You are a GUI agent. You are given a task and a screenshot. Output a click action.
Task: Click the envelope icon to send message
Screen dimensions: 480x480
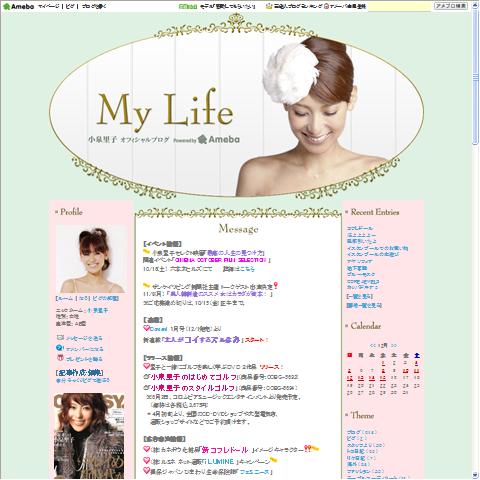[x=60, y=338]
